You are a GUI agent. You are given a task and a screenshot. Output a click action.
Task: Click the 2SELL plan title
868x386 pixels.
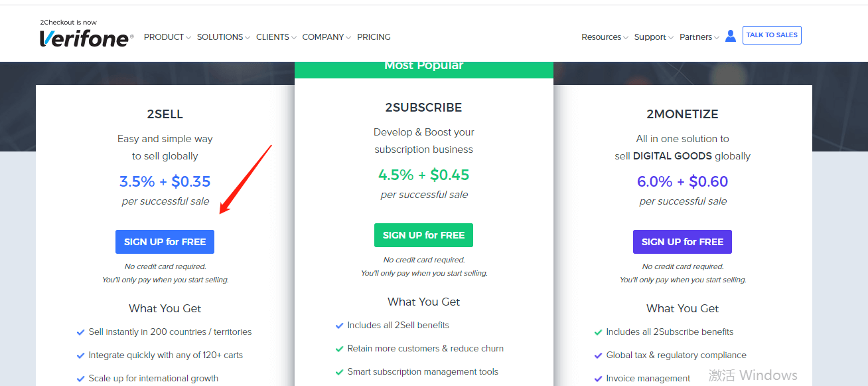[x=165, y=114]
